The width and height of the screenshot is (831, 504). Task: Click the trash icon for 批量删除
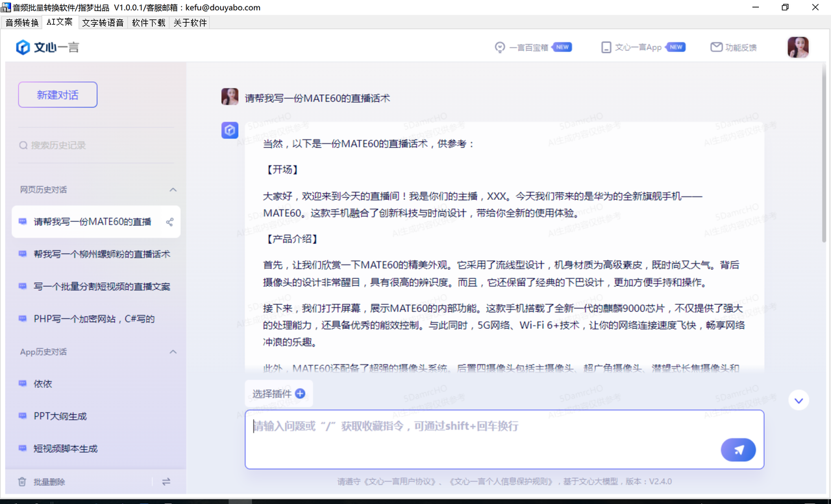point(22,482)
